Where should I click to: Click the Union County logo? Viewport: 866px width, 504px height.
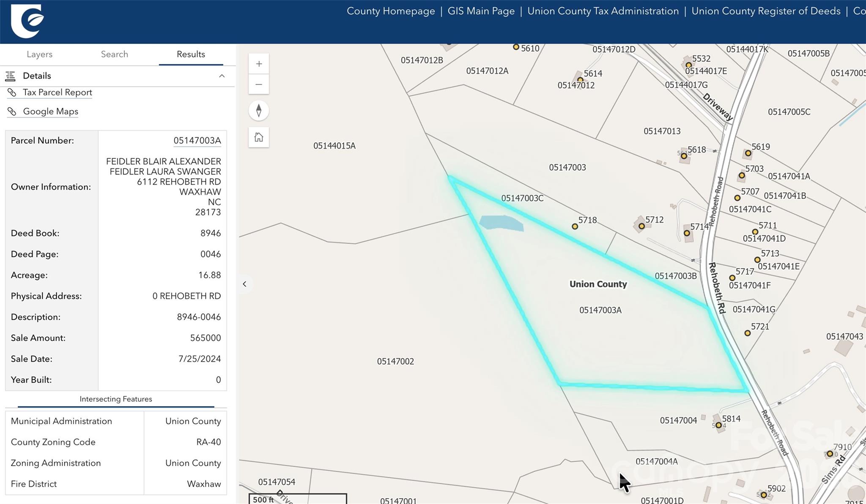pyautogui.click(x=27, y=21)
